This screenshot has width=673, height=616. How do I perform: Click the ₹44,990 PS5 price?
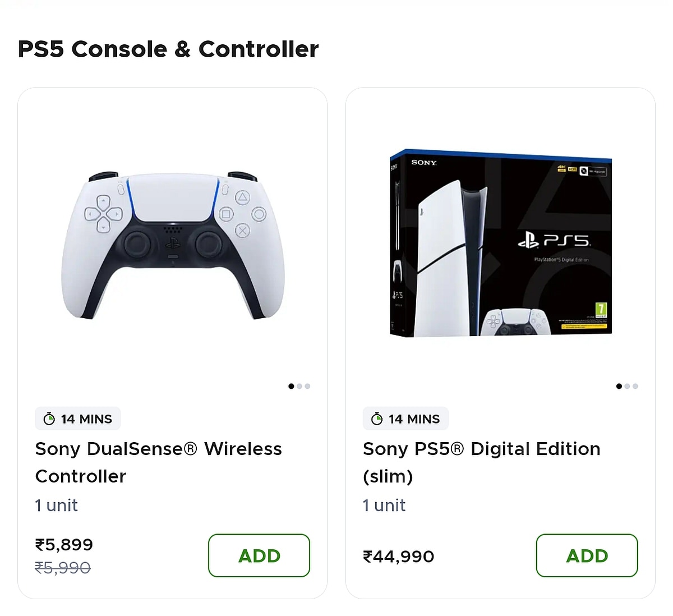pyautogui.click(x=398, y=557)
